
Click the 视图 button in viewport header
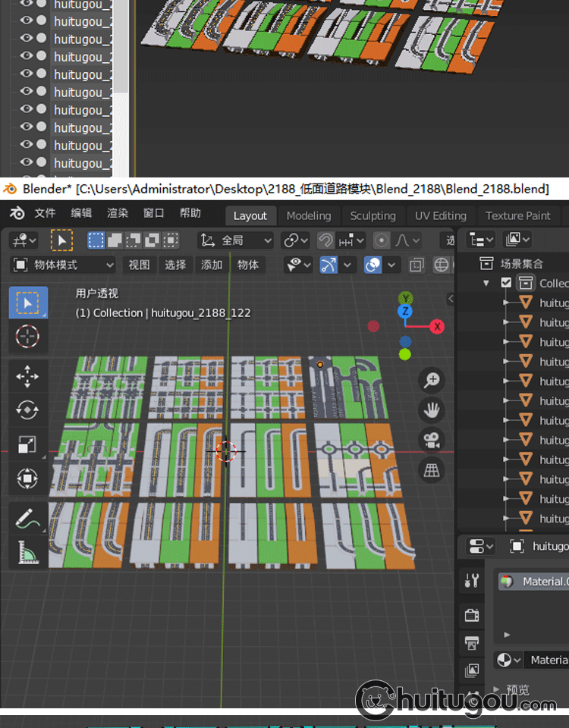click(139, 265)
